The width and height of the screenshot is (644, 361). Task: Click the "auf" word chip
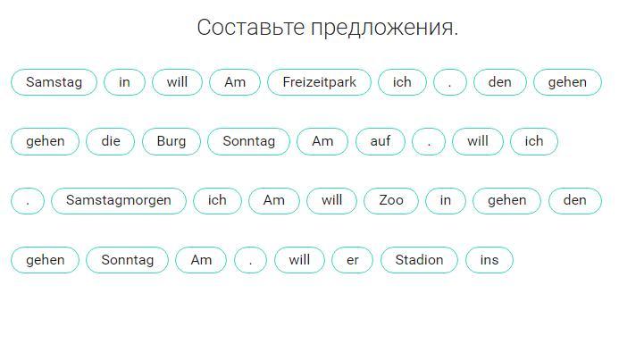(381, 141)
